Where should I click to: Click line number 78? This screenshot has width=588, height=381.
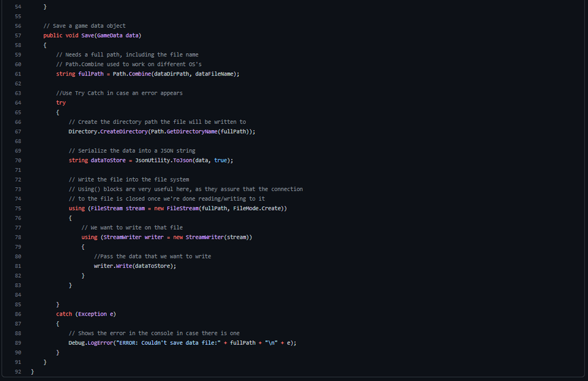pyautogui.click(x=18, y=237)
